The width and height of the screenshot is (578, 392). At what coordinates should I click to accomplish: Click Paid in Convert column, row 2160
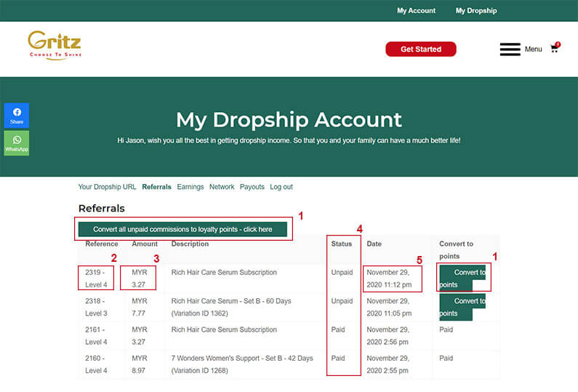(x=446, y=358)
